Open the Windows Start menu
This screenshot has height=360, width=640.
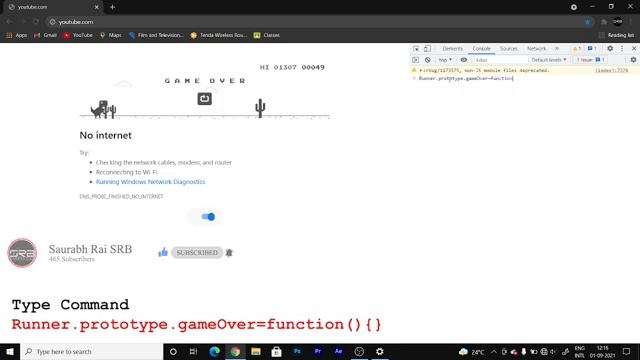point(10,351)
